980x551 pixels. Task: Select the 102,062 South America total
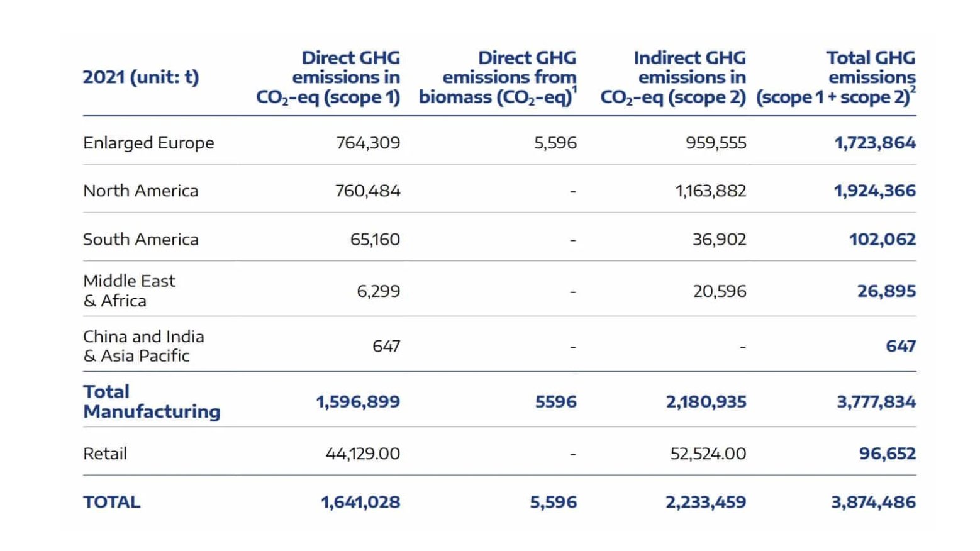[882, 239]
